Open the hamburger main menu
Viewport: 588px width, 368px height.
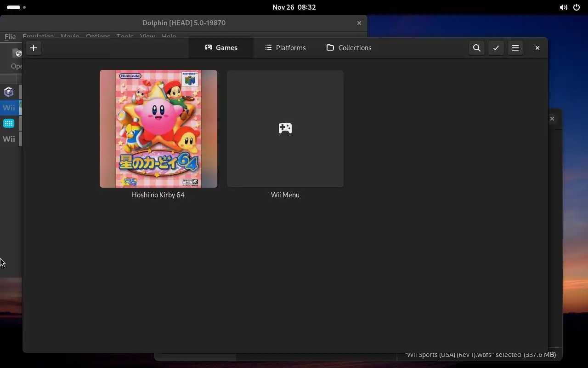point(515,48)
